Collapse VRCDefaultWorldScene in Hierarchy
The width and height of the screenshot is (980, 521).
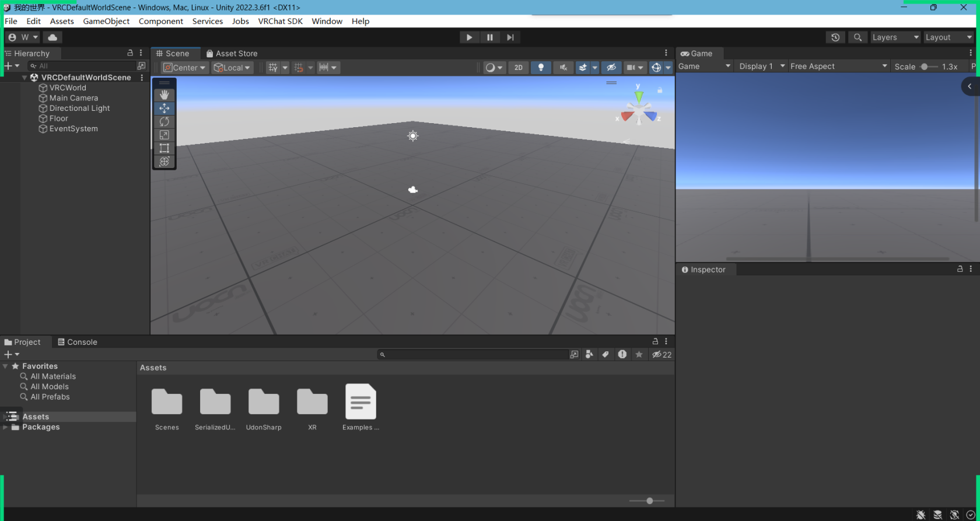click(x=24, y=78)
